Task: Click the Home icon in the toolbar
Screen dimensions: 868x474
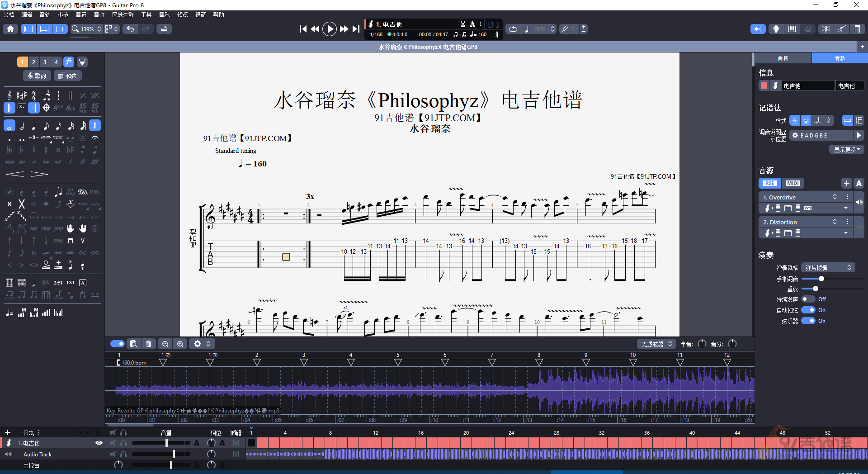Action: 10,29
